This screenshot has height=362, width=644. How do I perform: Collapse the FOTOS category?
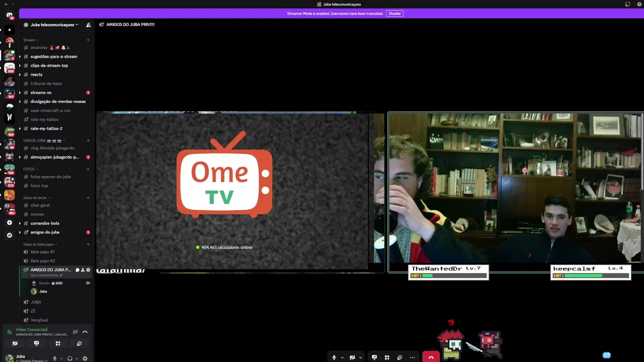(x=30, y=169)
